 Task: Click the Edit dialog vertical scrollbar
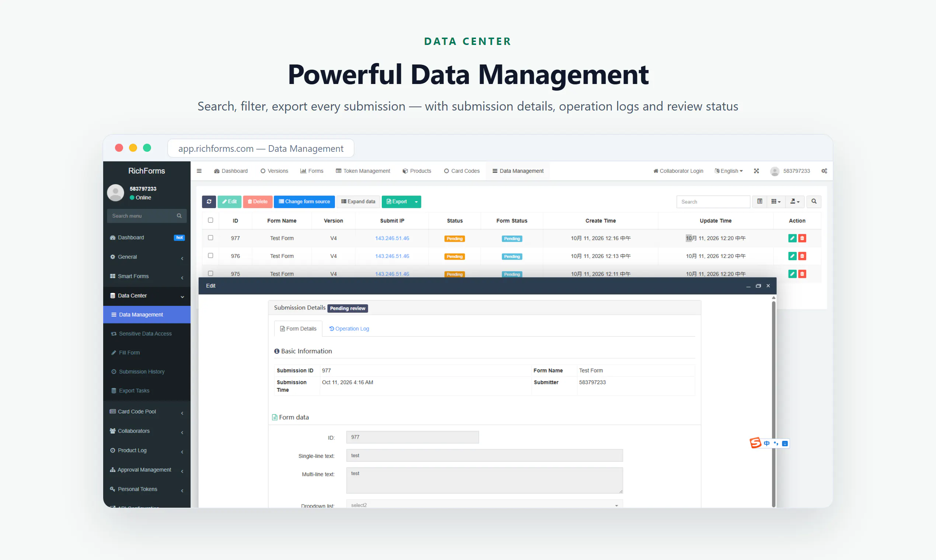pos(773,403)
